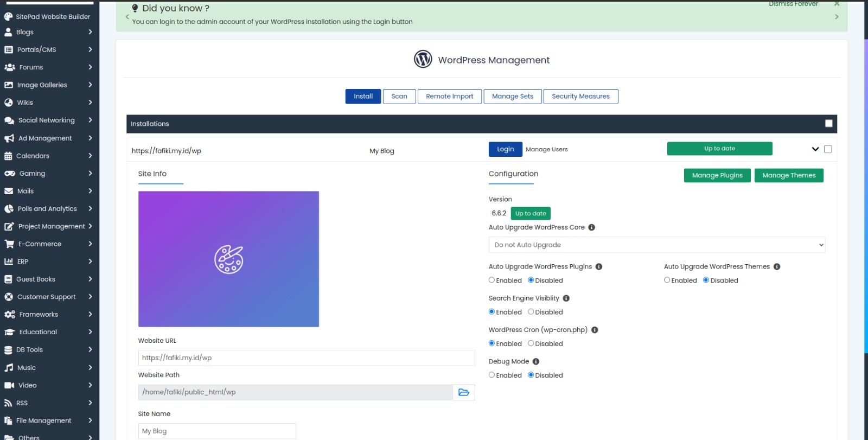
Task: Click the RSS feed icon
Action: (8, 403)
